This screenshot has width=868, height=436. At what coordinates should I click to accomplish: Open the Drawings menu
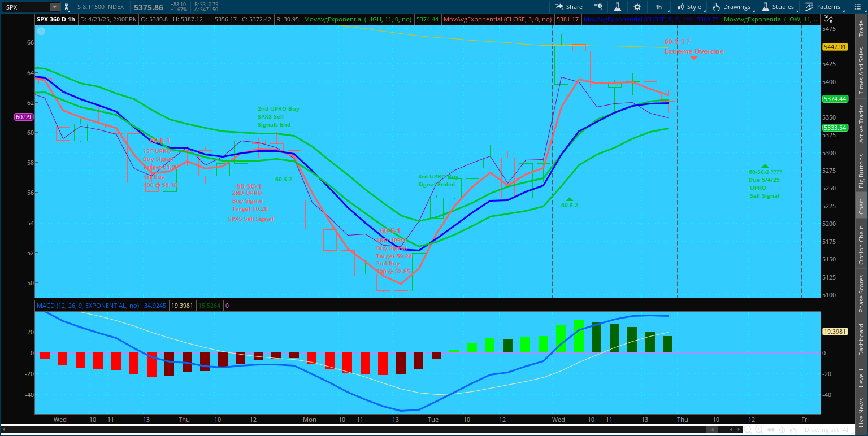pyautogui.click(x=732, y=7)
